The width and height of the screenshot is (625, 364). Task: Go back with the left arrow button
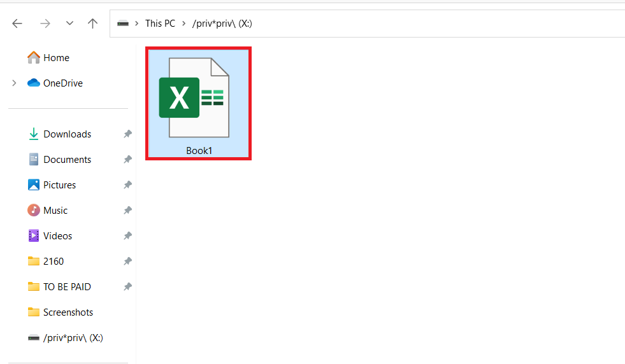(17, 24)
